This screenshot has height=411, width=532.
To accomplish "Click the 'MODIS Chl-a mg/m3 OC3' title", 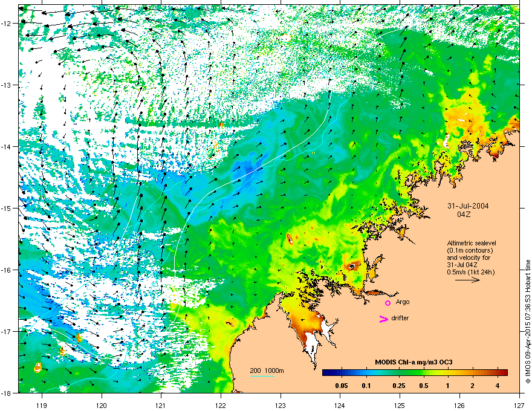I will click(x=414, y=362).
